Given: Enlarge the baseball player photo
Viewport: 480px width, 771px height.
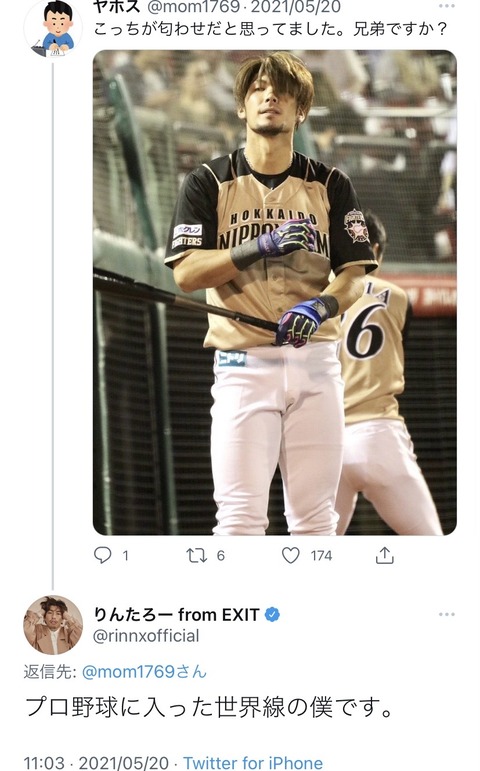Looking at the screenshot, I should click(x=275, y=293).
